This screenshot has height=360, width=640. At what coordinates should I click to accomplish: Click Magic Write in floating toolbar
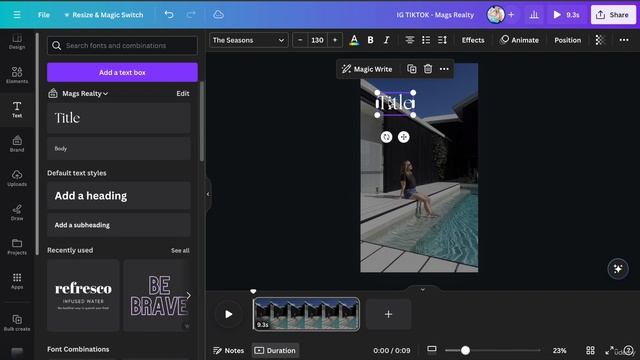pyautogui.click(x=367, y=69)
